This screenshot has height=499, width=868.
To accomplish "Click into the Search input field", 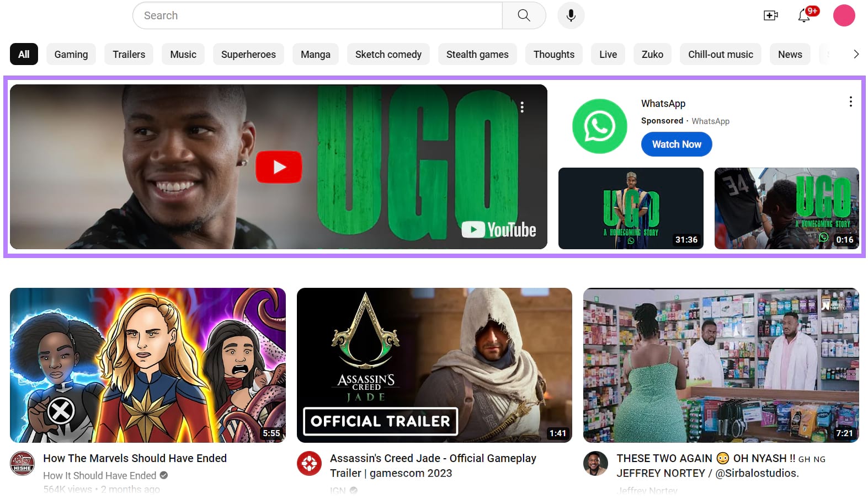I will point(317,15).
